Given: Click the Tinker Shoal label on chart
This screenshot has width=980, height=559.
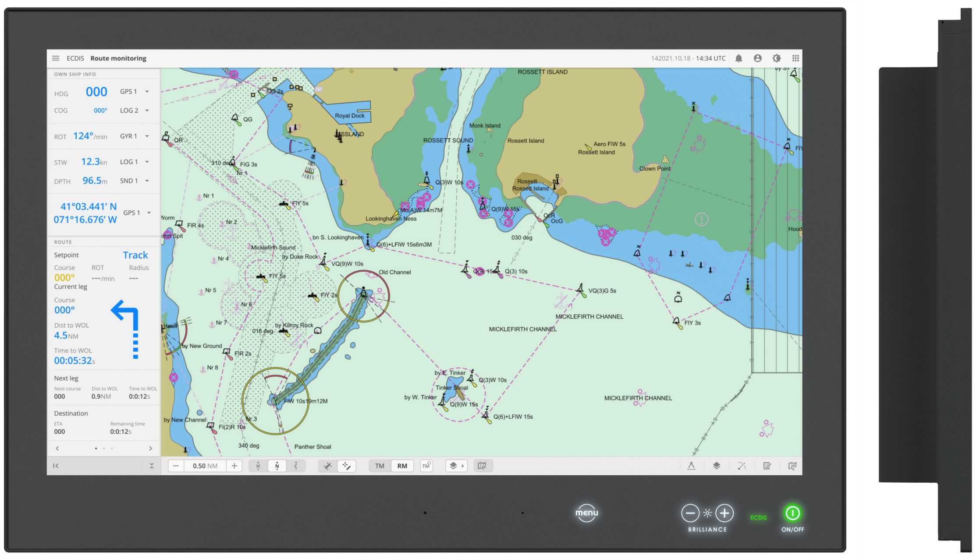Looking at the screenshot, I should pyautogui.click(x=452, y=388).
